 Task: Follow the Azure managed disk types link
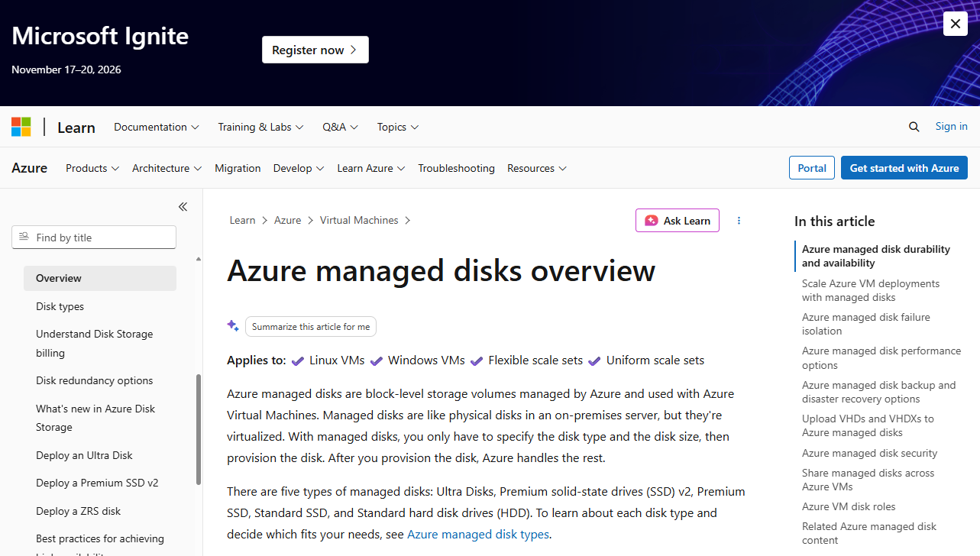coord(478,535)
